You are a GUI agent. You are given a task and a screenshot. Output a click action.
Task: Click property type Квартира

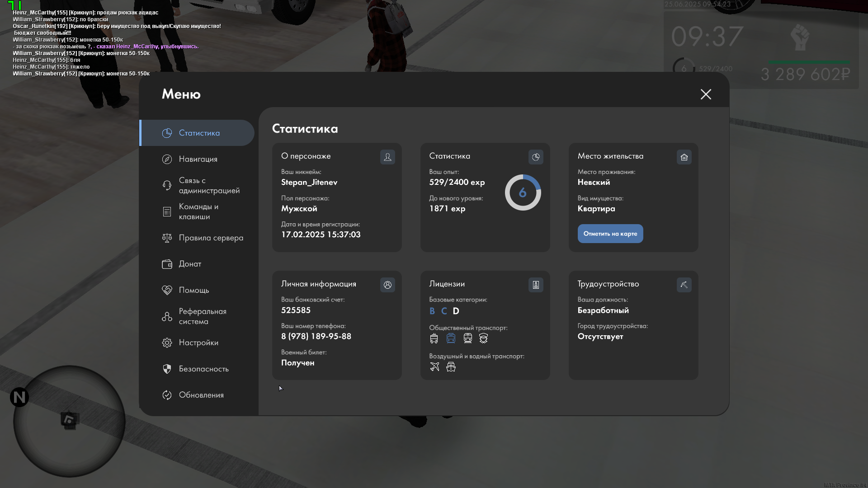tap(596, 208)
